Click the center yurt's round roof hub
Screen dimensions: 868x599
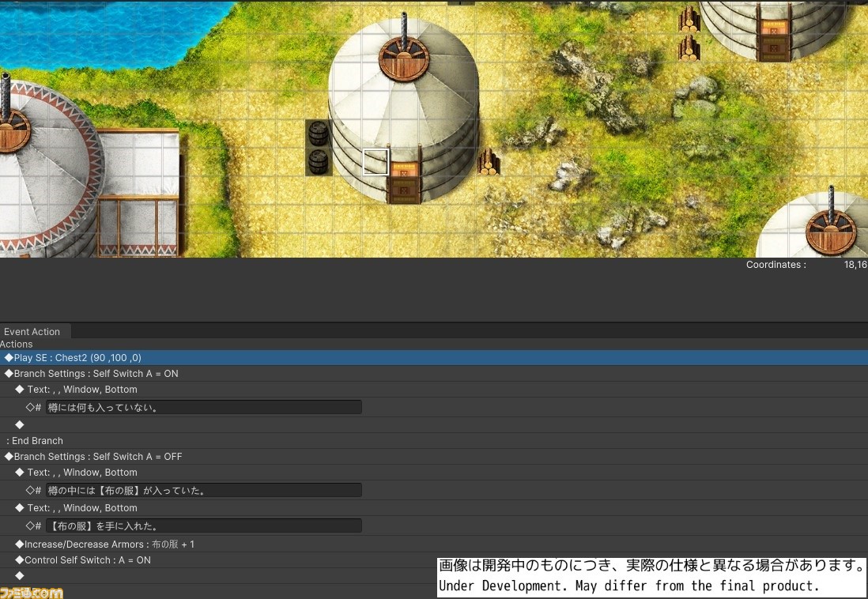coord(404,58)
